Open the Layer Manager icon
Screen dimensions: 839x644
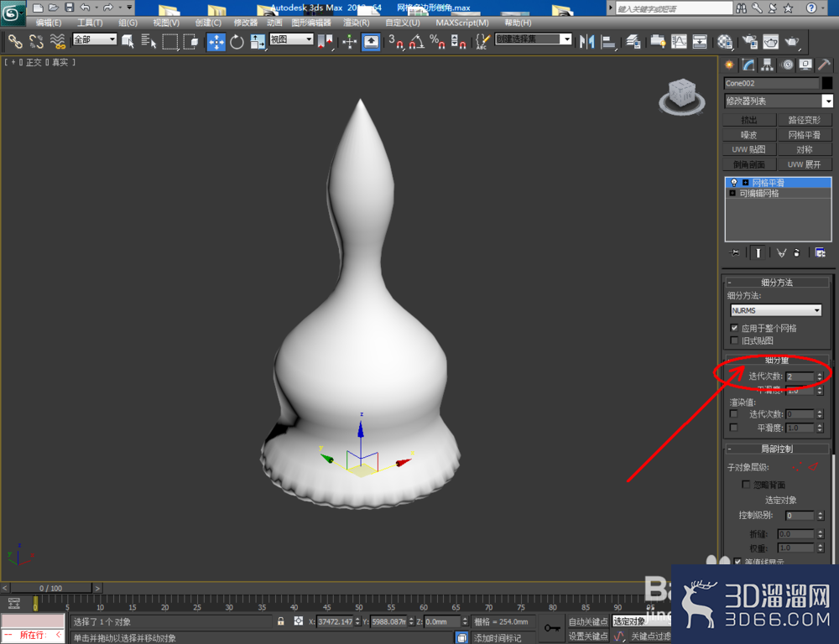(633, 42)
